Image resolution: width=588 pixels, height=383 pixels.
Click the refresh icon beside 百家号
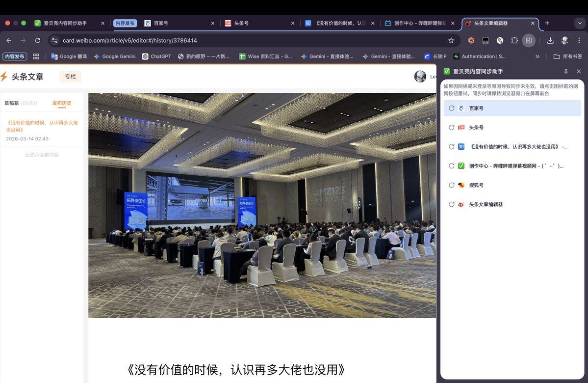pyautogui.click(x=451, y=108)
